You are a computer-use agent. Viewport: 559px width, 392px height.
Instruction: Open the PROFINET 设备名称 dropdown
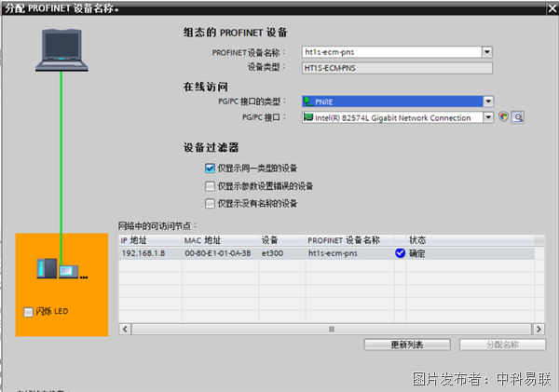[x=487, y=52]
